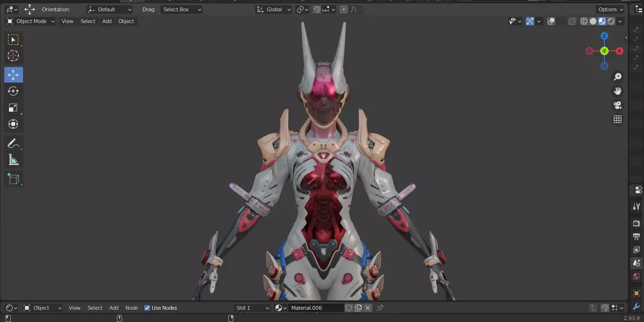Activate the Transform tool
The height and width of the screenshot is (322, 644).
[13, 124]
